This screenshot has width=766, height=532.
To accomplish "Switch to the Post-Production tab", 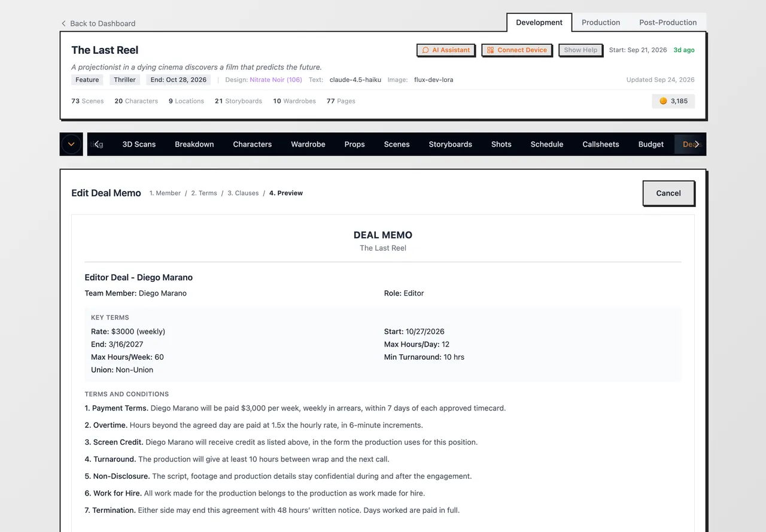I will click(x=668, y=23).
